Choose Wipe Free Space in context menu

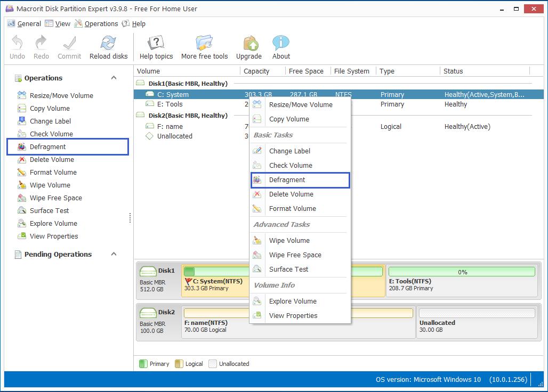[x=301, y=255]
